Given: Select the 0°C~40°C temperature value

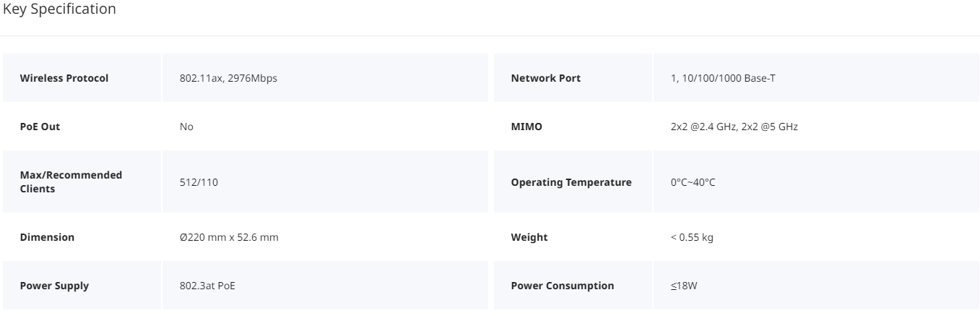Looking at the screenshot, I should click(x=693, y=182).
